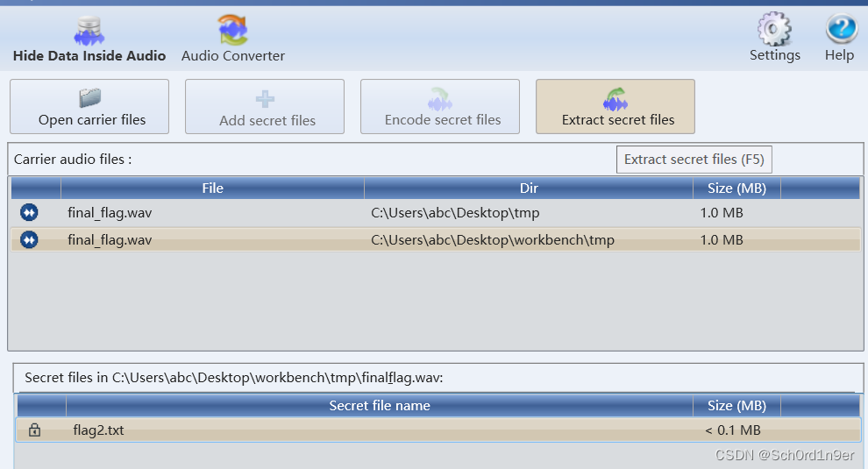Click the waveform icon on Extract secret files
This screenshot has height=469, width=868.
615,99
